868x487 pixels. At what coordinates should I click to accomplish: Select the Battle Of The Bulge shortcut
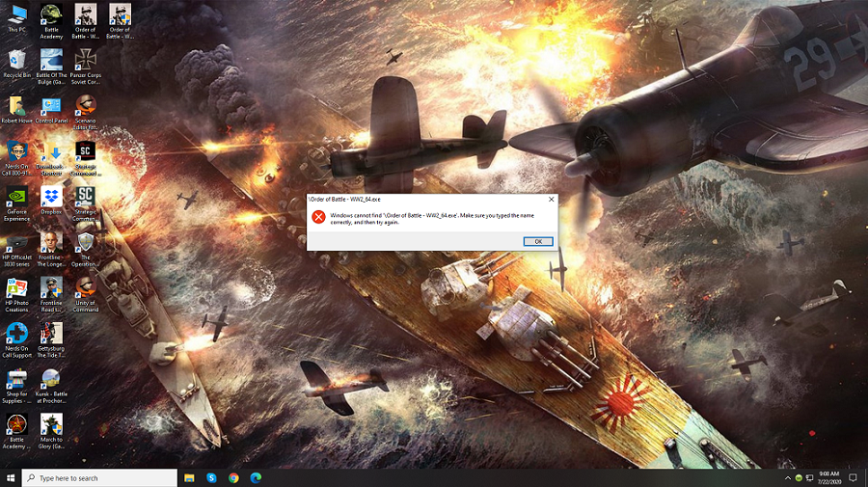(x=51, y=67)
